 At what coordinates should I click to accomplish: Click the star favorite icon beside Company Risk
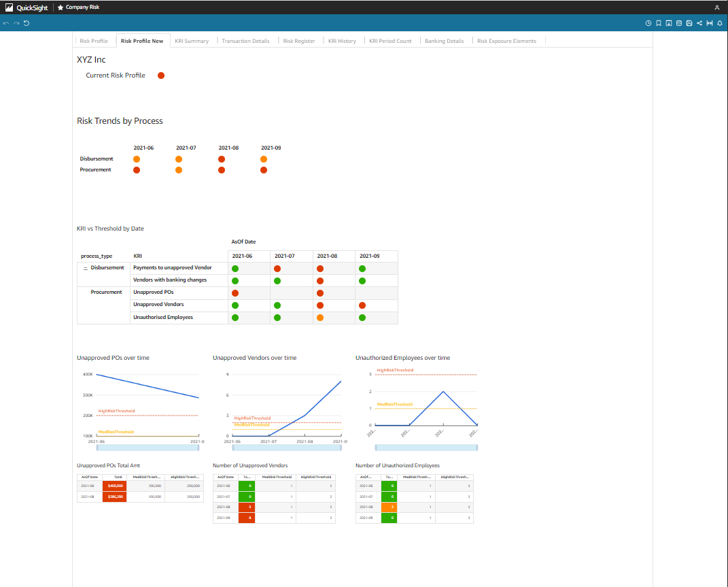click(60, 7)
